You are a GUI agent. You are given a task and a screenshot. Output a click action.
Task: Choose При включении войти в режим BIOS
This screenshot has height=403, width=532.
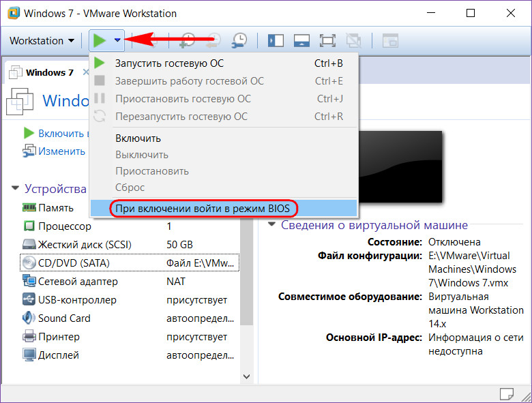pyautogui.click(x=224, y=208)
